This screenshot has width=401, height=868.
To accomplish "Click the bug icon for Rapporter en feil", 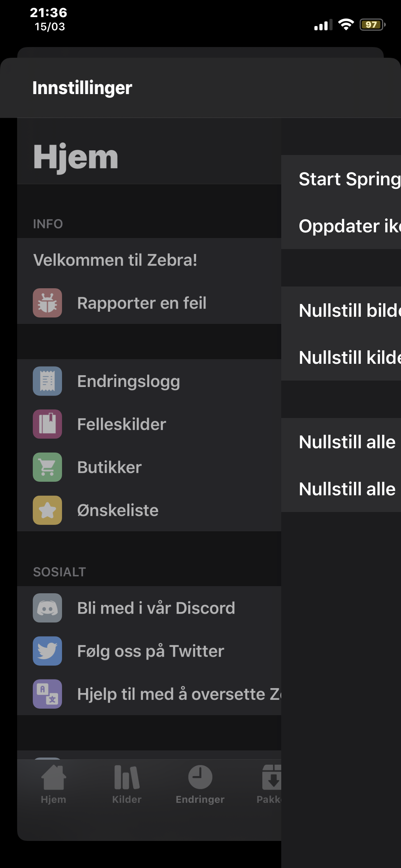I will pyautogui.click(x=47, y=303).
